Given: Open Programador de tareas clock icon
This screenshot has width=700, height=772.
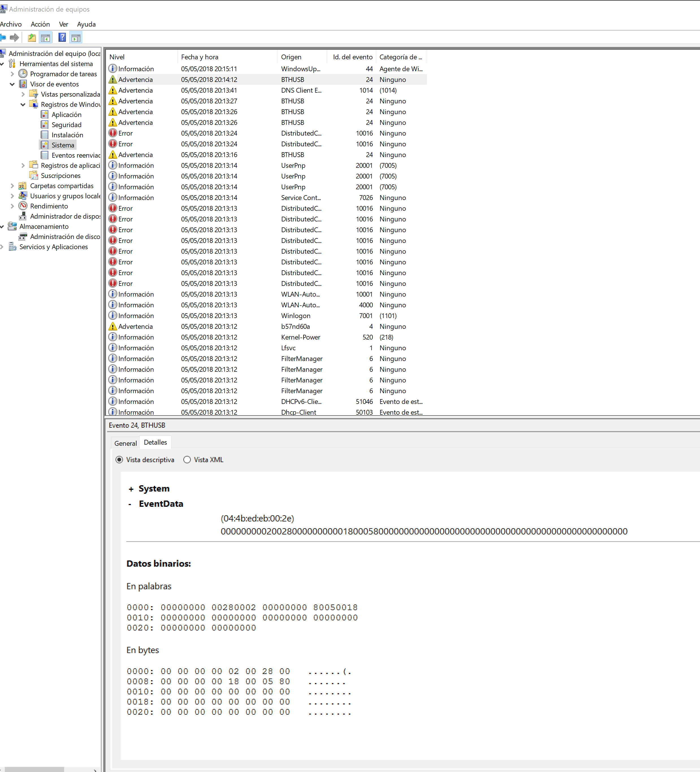Looking at the screenshot, I should (23, 73).
